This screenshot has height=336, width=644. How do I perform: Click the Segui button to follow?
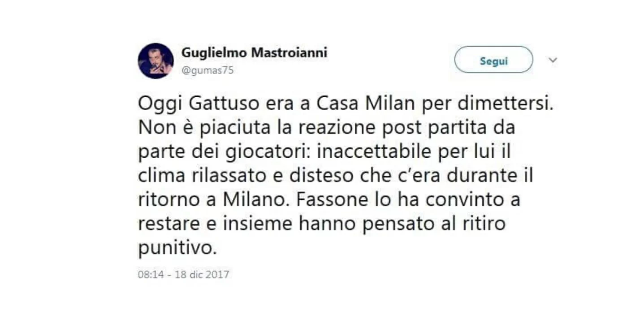493,60
